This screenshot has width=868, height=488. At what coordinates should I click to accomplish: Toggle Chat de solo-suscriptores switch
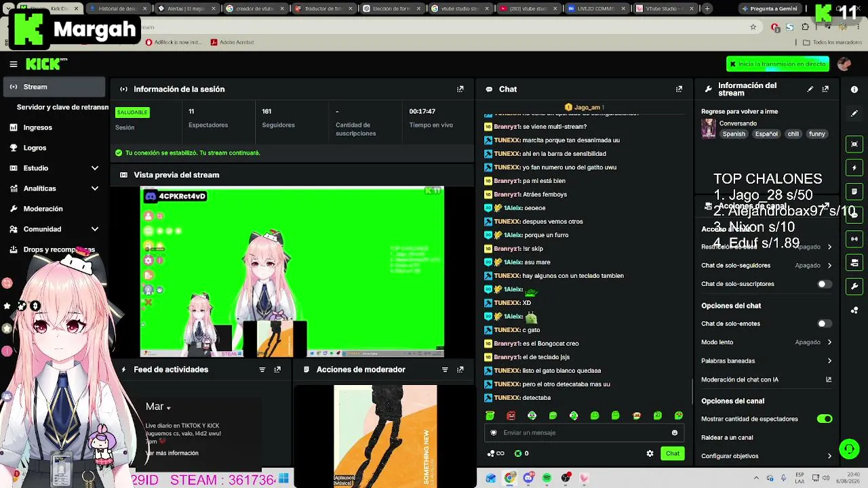click(824, 284)
